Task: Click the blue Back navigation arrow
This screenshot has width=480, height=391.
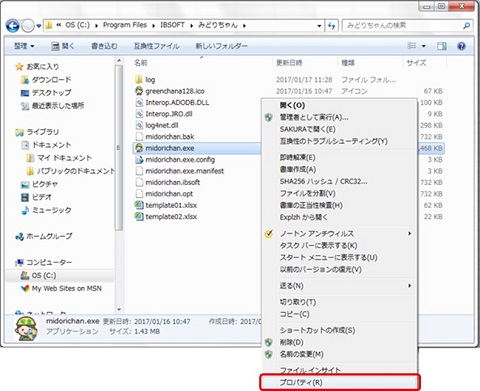Action: [x=13, y=26]
